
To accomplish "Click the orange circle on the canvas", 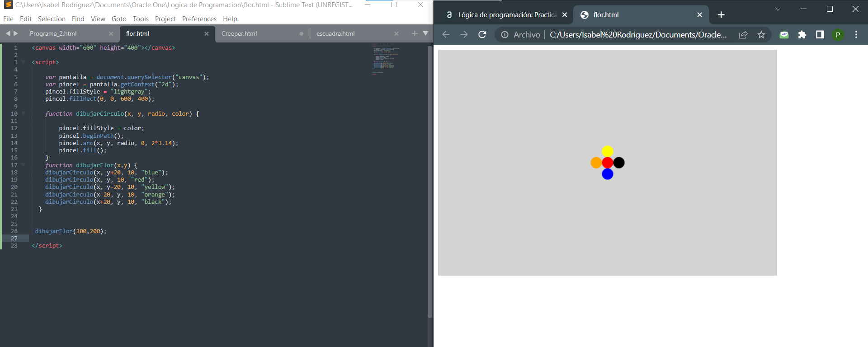I will click(x=596, y=163).
